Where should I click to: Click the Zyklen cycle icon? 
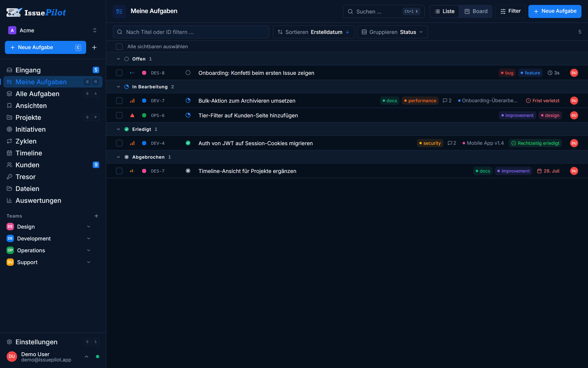click(9, 141)
